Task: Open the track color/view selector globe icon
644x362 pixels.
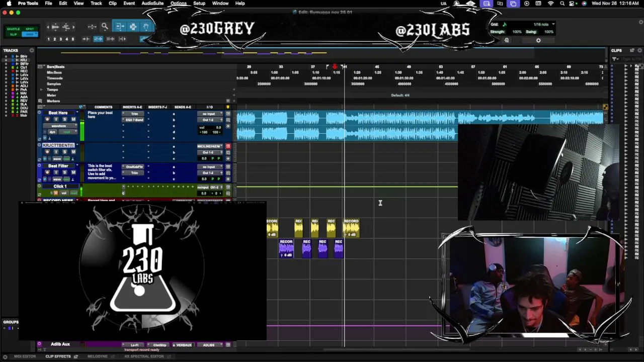Action: pos(81,107)
